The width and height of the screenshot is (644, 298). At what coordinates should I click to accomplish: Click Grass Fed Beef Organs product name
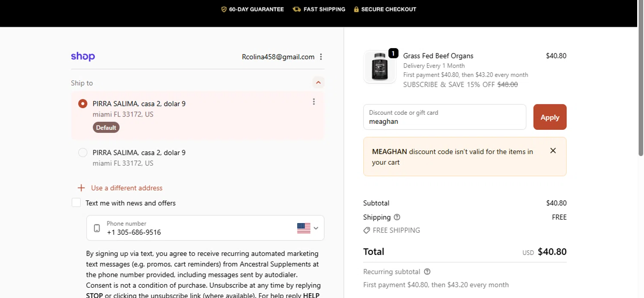pos(438,56)
